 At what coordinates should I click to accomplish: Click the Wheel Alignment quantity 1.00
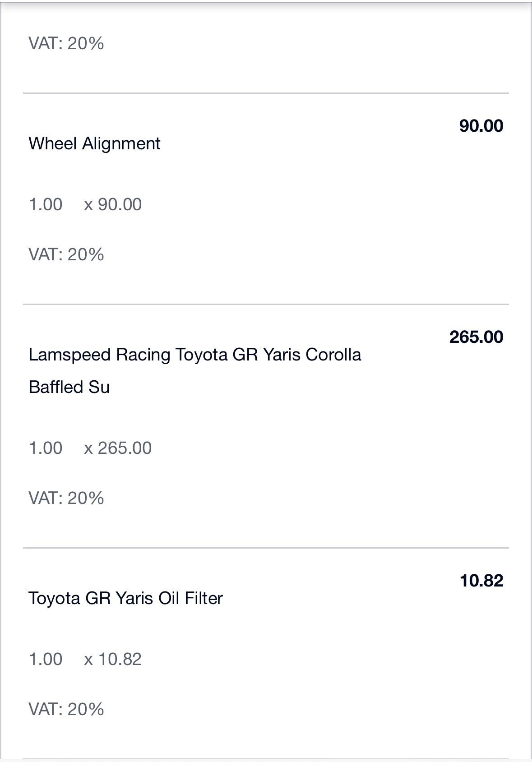(46, 204)
